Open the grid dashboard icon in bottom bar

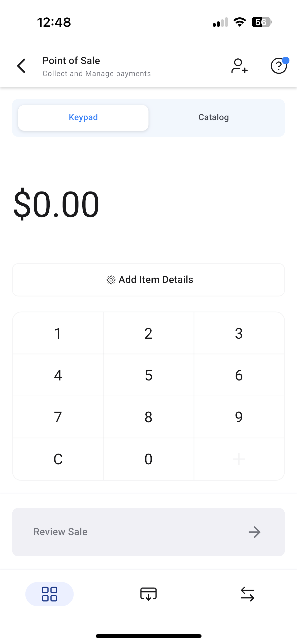pos(49,594)
